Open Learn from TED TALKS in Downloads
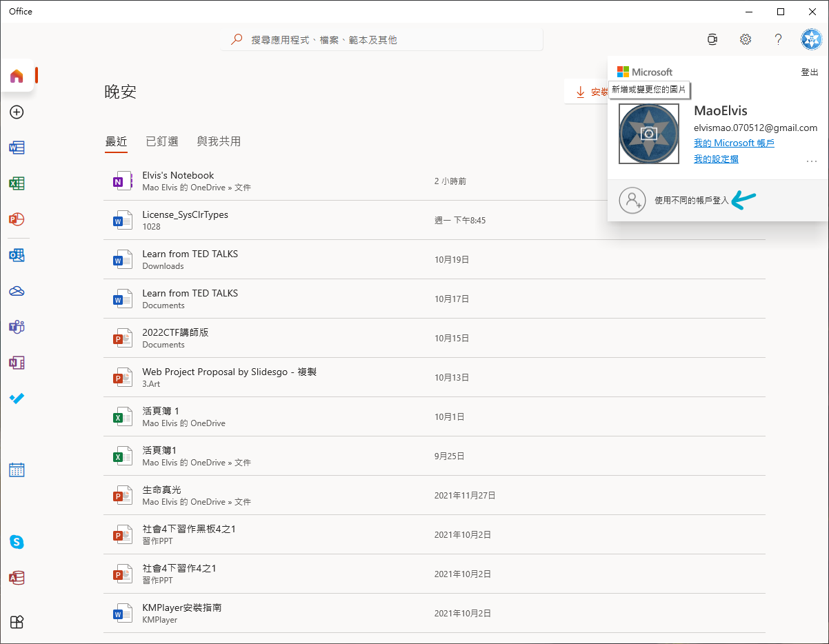This screenshot has width=829, height=644. tap(435, 259)
